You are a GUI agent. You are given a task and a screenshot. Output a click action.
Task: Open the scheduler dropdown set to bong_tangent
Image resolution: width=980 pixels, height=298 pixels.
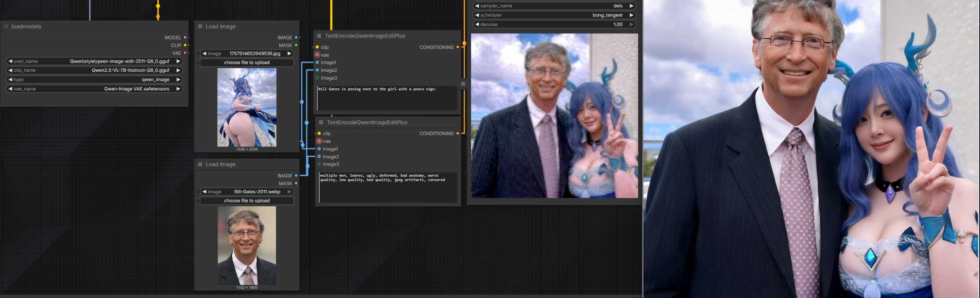554,15
